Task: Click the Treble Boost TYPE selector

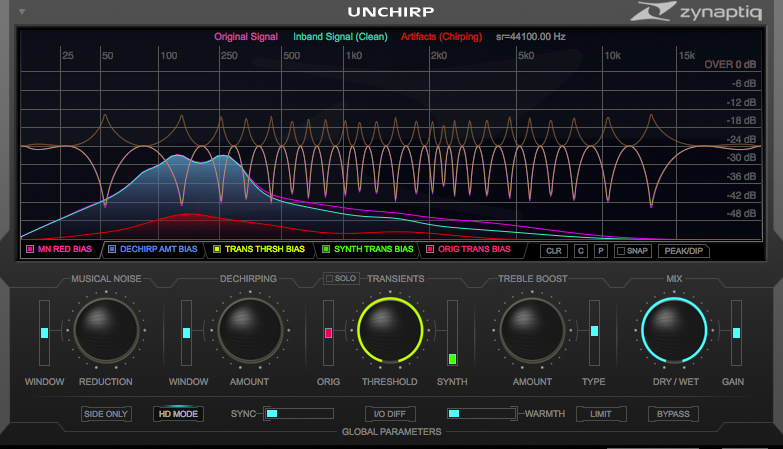Action: click(x=594, y=331)
